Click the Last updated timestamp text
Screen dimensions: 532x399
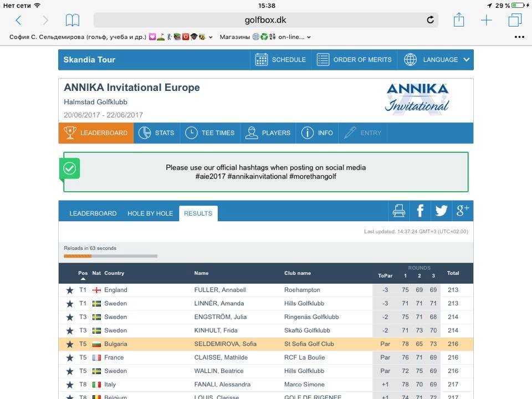(416, 232)
